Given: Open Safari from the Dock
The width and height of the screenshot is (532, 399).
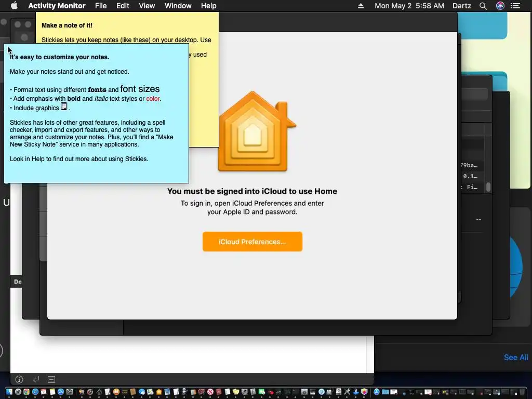Looking at the screenshot, I should click(35, 392).
